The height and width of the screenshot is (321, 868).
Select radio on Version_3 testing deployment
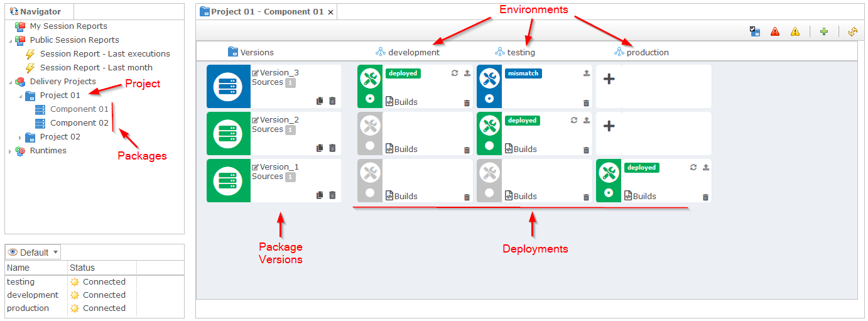489,99
